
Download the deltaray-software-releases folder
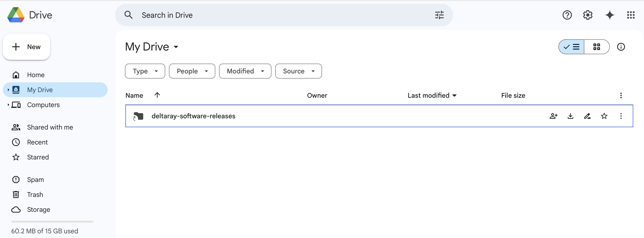(570, 116)
